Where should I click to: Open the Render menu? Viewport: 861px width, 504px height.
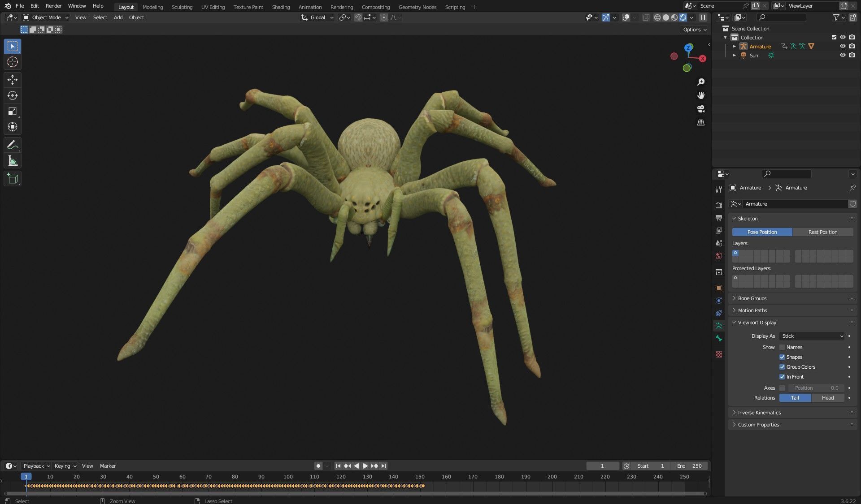(x=53, y=6)
